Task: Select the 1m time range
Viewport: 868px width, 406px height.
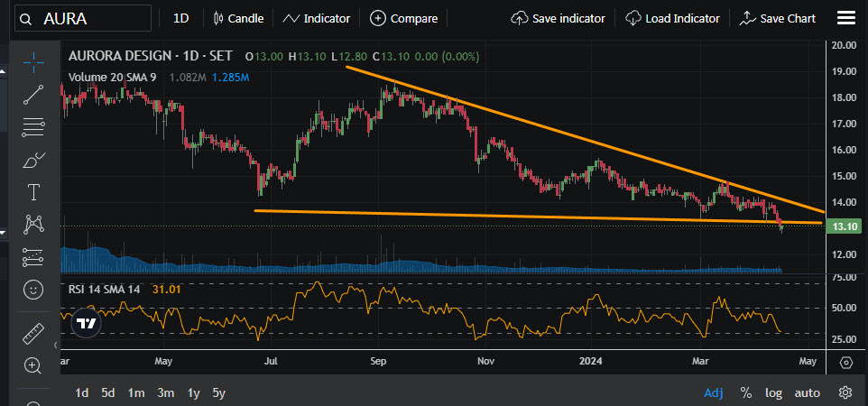Action: pos(135,392)
